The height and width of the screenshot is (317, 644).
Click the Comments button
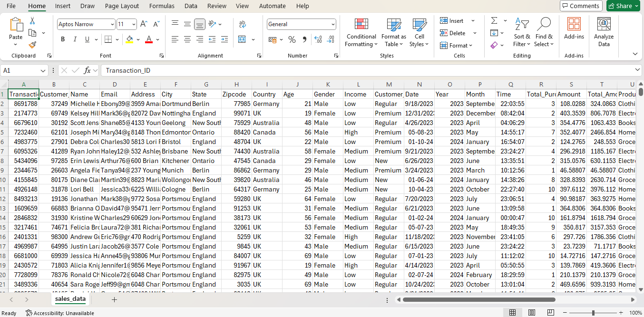[581, 6]
